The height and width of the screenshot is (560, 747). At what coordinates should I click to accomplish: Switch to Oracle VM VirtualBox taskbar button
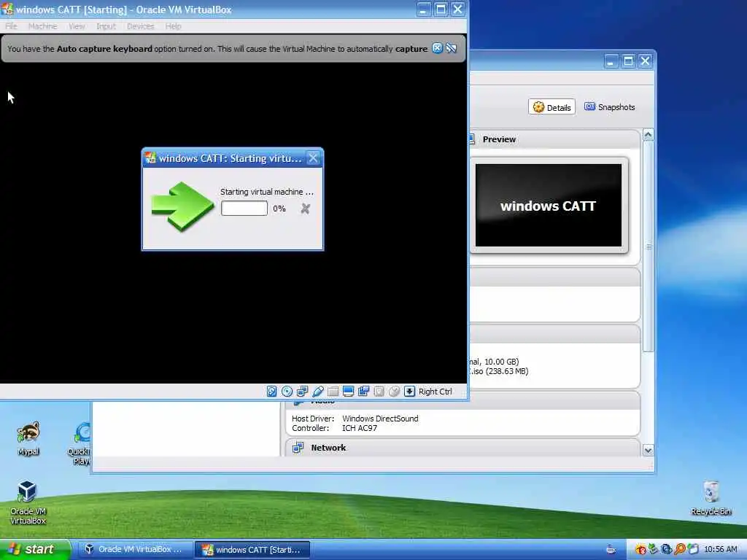[135, 550]
